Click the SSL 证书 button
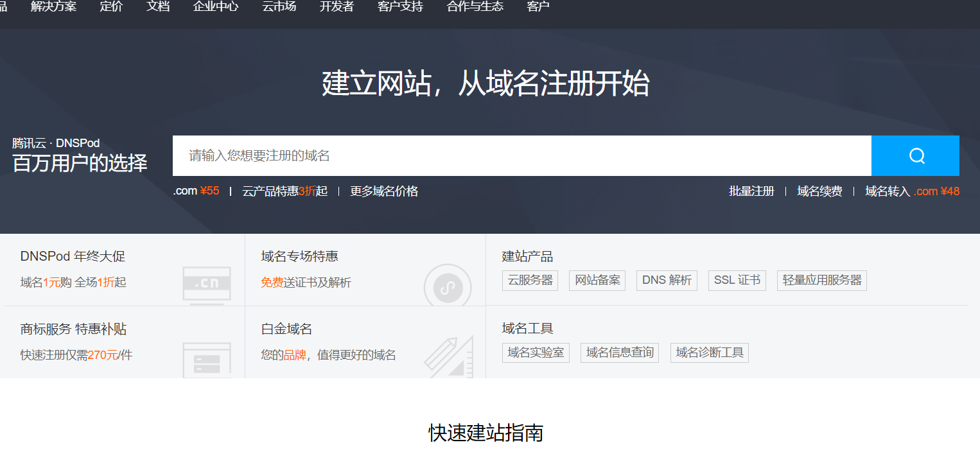This screenshot has height=463, width=980. pyautogui.click(x=737, y=280)
